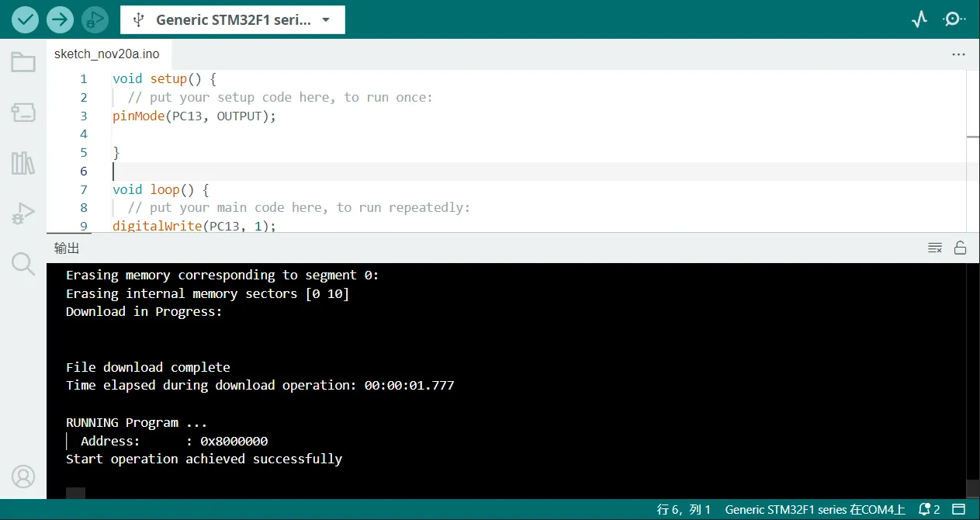Open the Boards Manager sidebar
This screenshot has width=980, height=520.
[x=23, y=113]
